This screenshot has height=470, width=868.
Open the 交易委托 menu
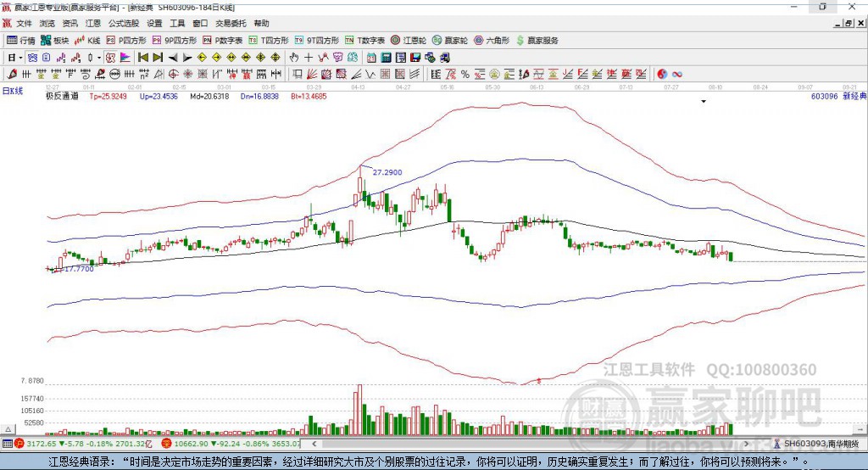point(231,23)
